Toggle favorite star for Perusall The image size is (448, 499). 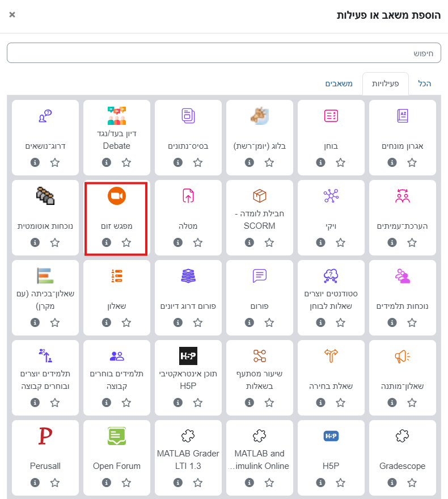pyautogui.click(x=55, y=483)
